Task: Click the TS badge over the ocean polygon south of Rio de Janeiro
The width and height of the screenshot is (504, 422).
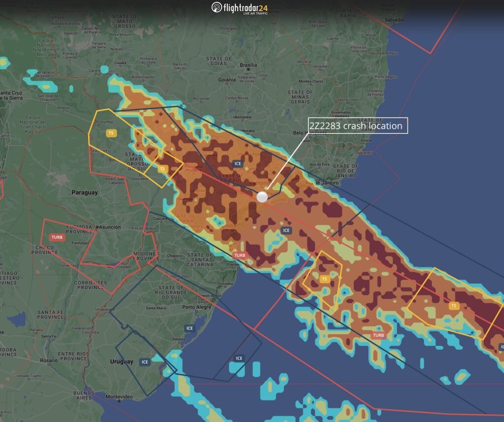Action: point(324,279)
